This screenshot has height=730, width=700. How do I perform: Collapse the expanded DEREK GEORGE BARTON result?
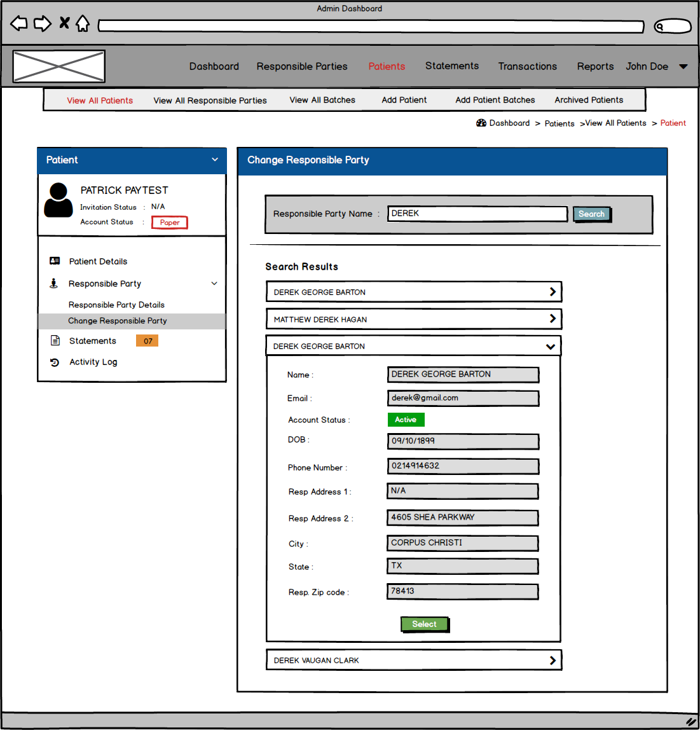(x=551, y=347)
